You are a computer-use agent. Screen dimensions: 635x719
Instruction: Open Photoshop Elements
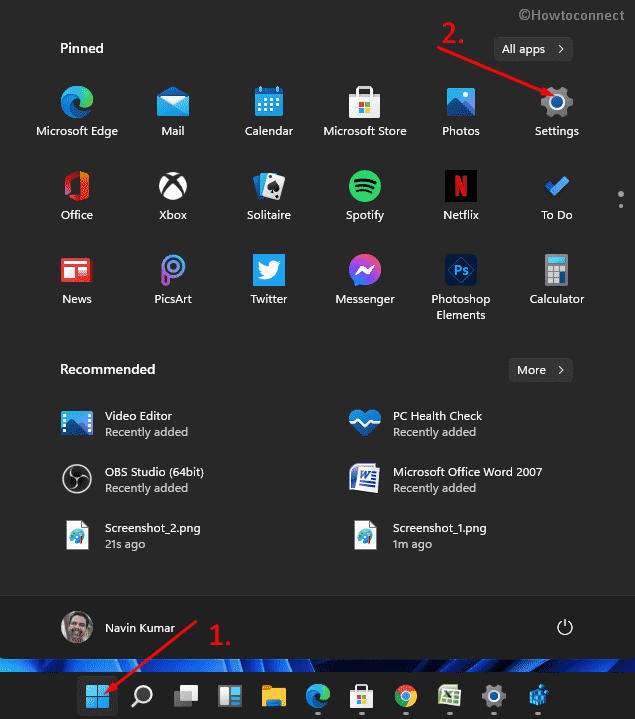[461, 287]
